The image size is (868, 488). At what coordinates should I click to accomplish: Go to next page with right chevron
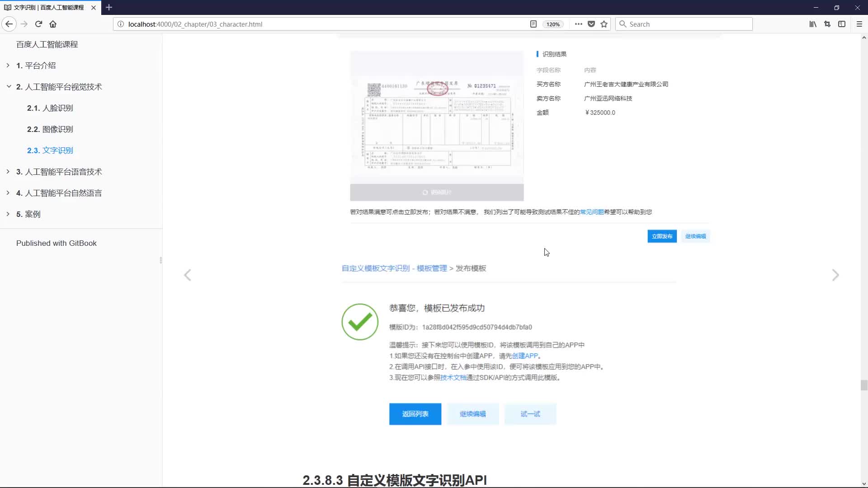click(835, 275)
